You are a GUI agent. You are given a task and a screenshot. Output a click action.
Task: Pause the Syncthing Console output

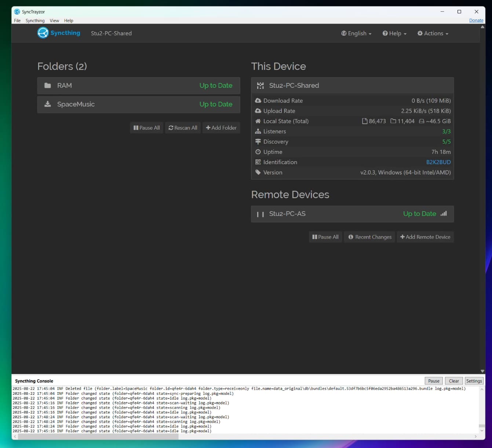click(434, 381)
